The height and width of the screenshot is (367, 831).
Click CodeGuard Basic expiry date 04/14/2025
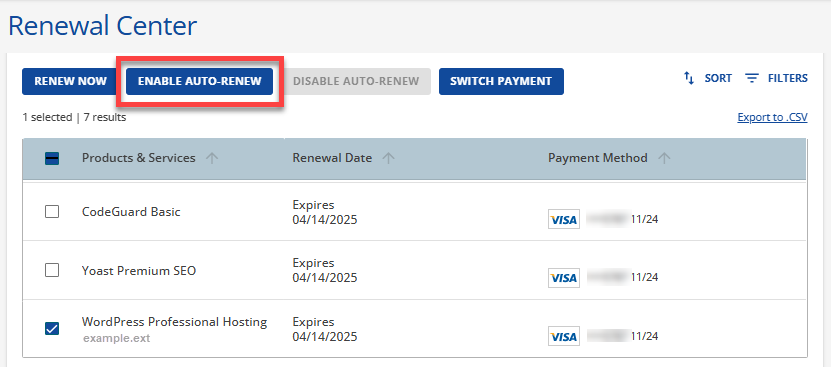click(x=325, y=220)
